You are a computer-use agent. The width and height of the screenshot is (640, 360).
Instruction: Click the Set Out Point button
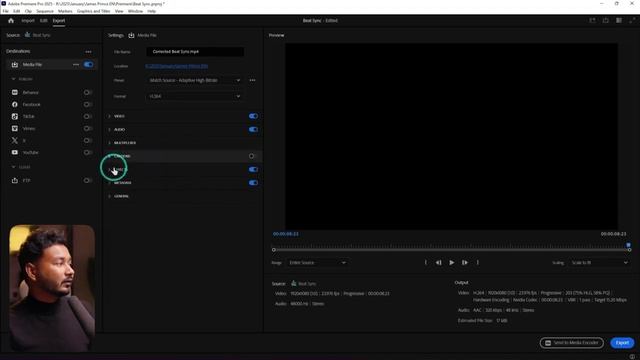478,262
